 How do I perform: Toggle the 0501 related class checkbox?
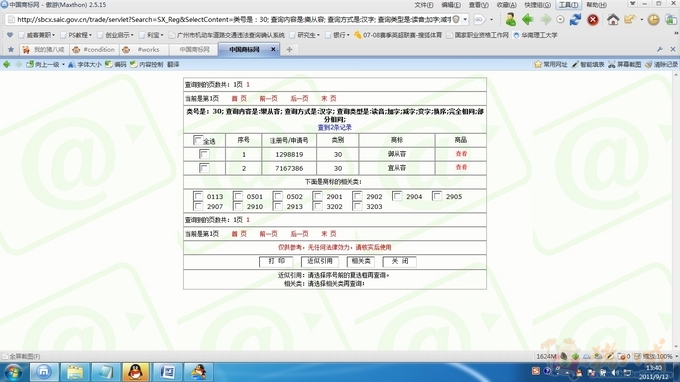238,196
